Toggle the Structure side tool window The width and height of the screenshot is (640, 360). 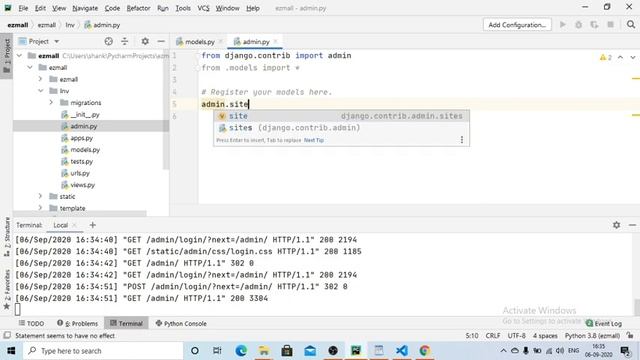7,237
